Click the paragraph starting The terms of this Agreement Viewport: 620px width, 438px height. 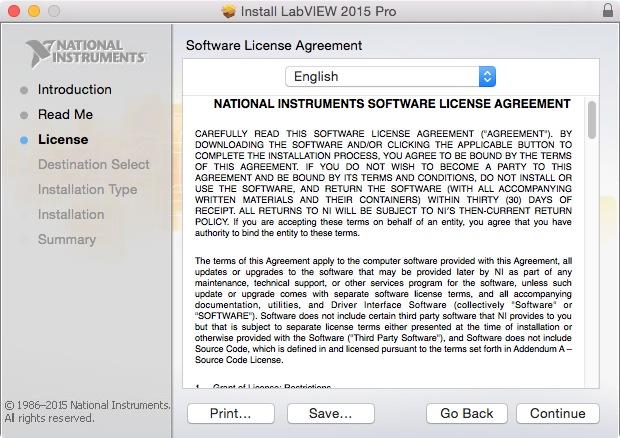383,310
